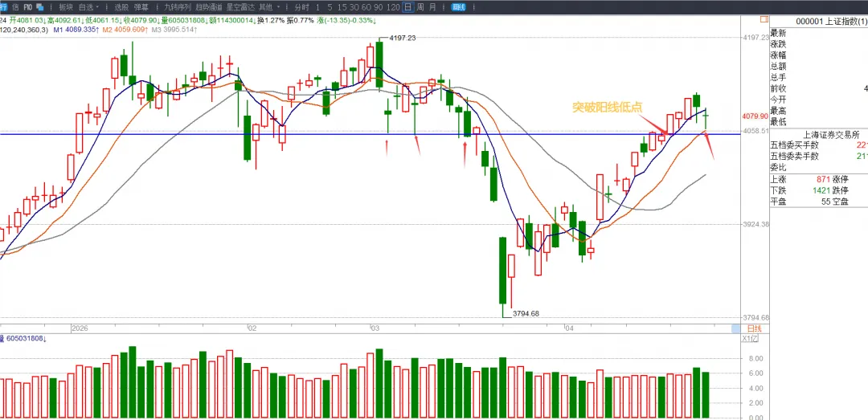Select the 1 minute period
Screen dimensions: 868x420
tap(317, 7)
